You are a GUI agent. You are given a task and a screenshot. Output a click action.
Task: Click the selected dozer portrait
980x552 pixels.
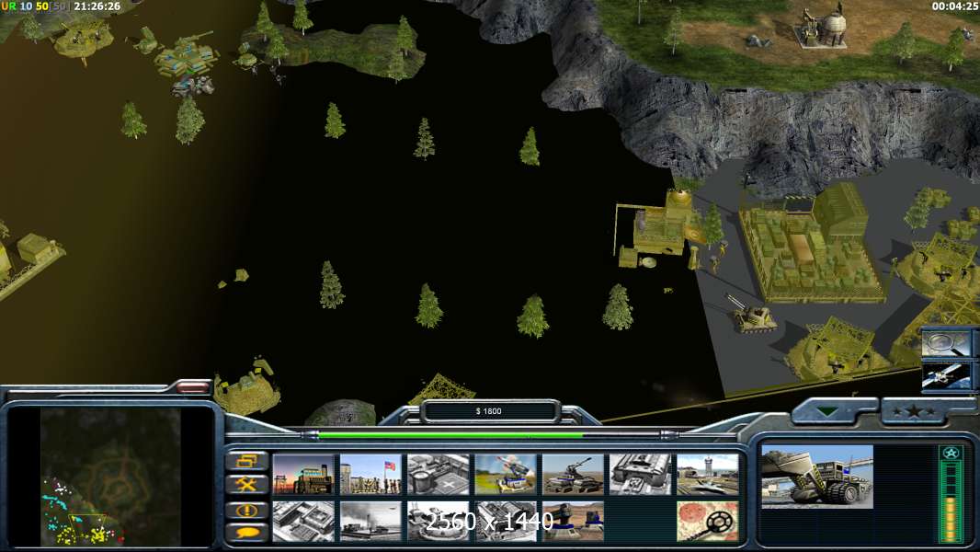click(x=817, y=477)
